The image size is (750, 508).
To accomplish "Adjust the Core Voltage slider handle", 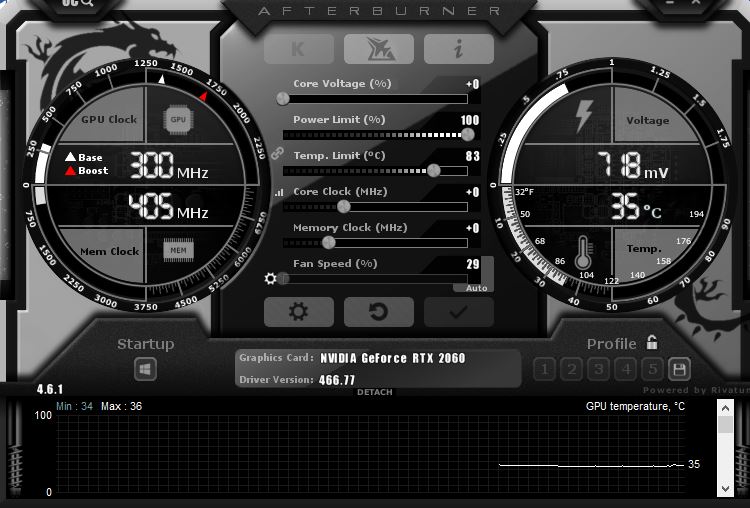I will coord(283,99).
